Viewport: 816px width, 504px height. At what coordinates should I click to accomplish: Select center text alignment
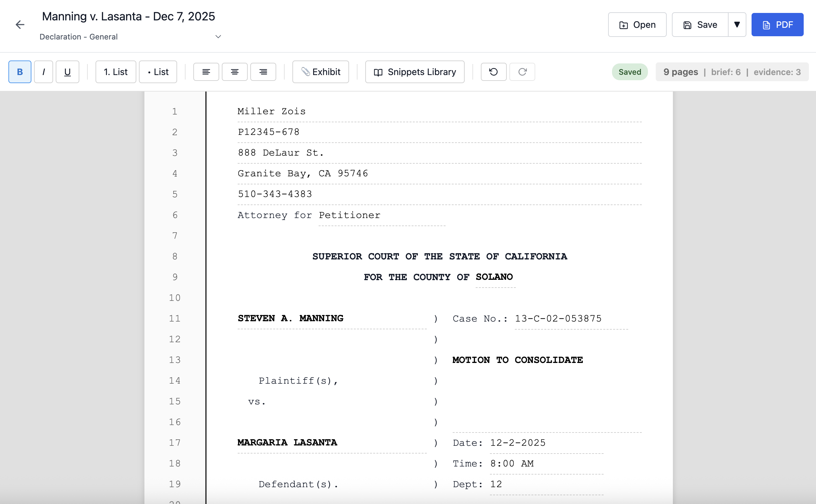(234, 72)
